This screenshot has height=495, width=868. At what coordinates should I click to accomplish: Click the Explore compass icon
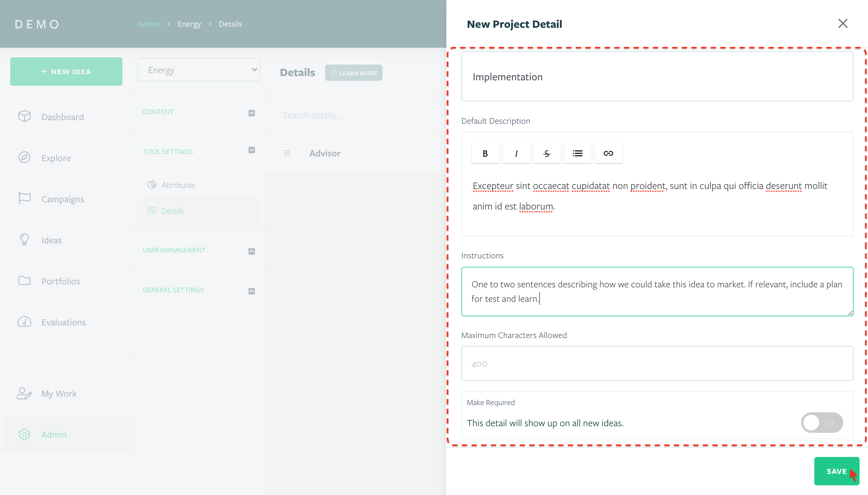[x=24, y=158]
